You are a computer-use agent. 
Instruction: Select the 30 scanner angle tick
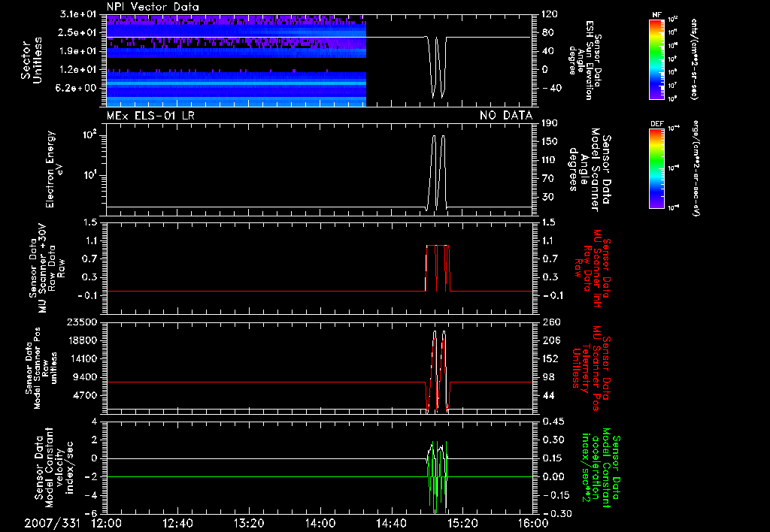coord(547,197)
